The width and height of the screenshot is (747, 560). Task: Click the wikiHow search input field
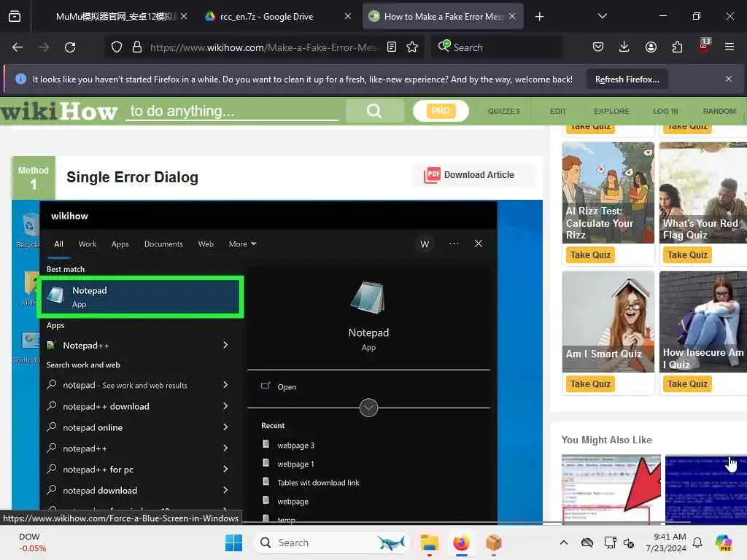click(231, 111)
